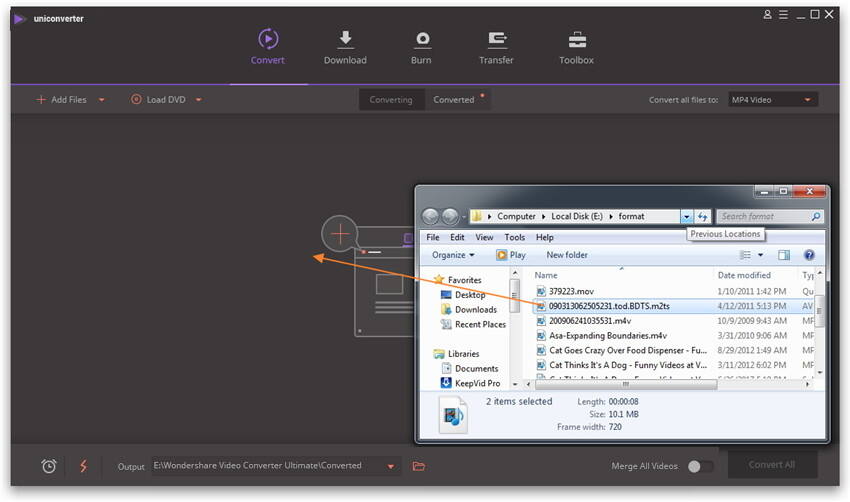Open the MP4 Video format dropdown

point(773,100)
